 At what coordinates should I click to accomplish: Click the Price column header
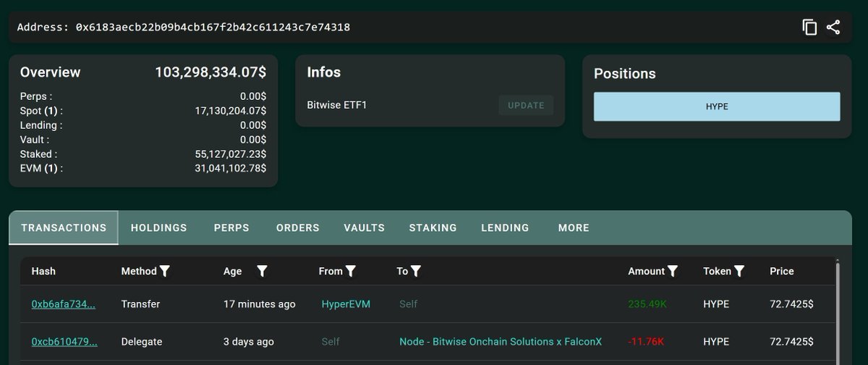(782, 271)
